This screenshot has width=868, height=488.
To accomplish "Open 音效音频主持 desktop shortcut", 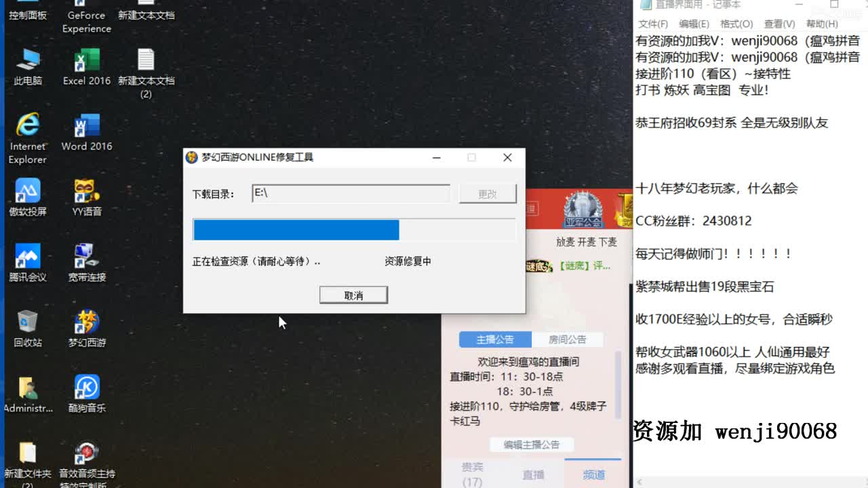I will (87, 465).
